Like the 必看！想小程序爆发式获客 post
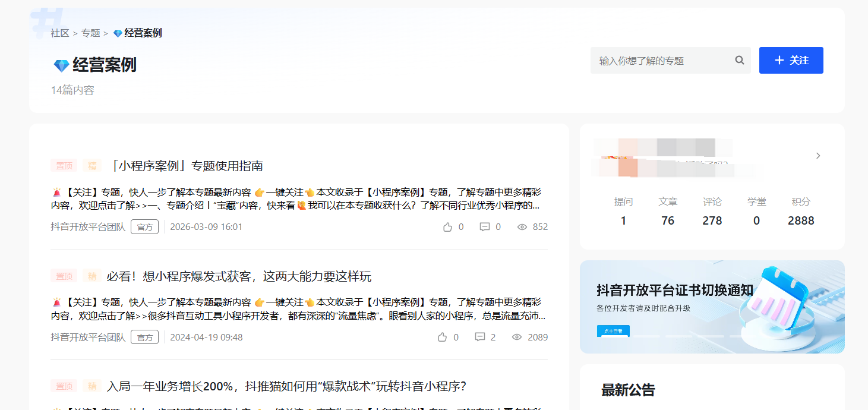Image resolution: width=868 pixels, height=410 pixels. point(442,338)
